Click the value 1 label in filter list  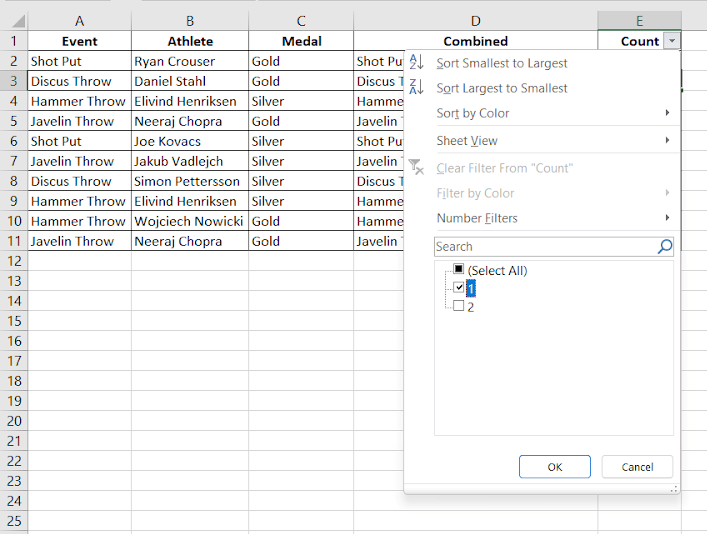[471, 288]
